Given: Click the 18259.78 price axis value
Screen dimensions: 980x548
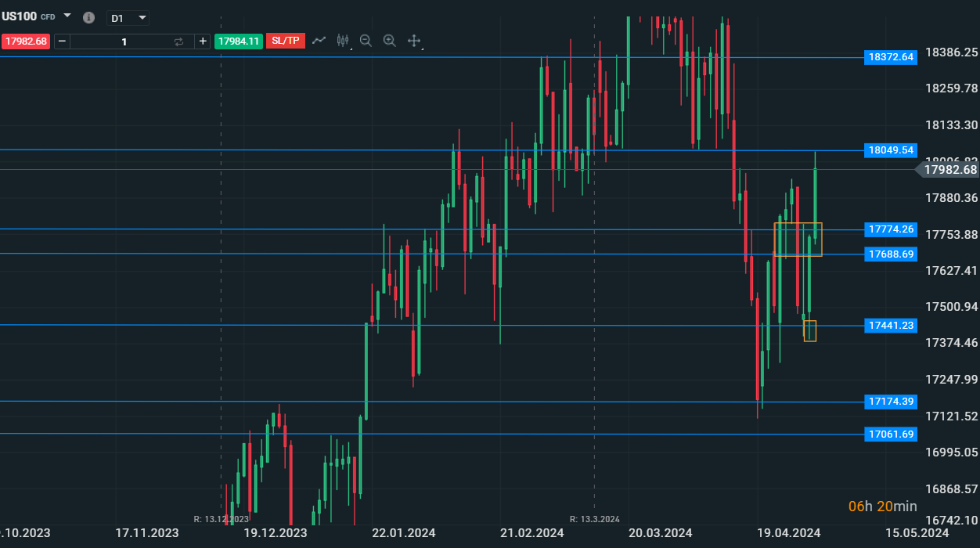Looking at the screenshot, I should coord(951,88).
